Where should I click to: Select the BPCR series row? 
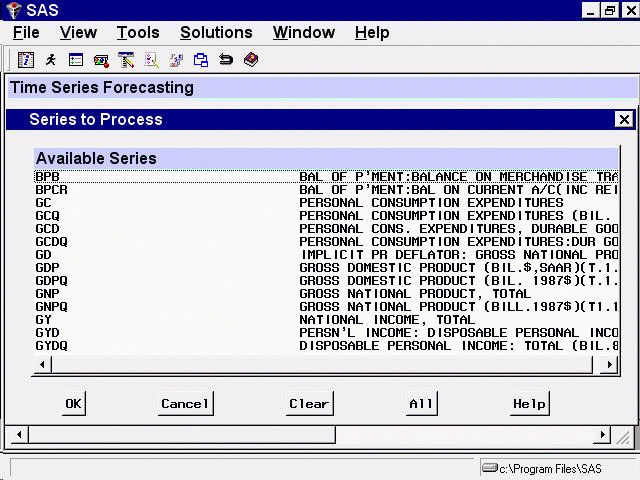pos(326,190)
